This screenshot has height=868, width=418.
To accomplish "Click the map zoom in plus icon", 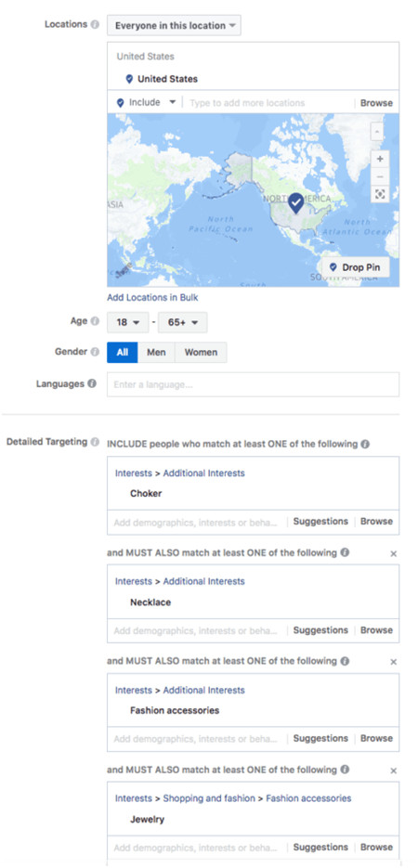I will [380, 159].
